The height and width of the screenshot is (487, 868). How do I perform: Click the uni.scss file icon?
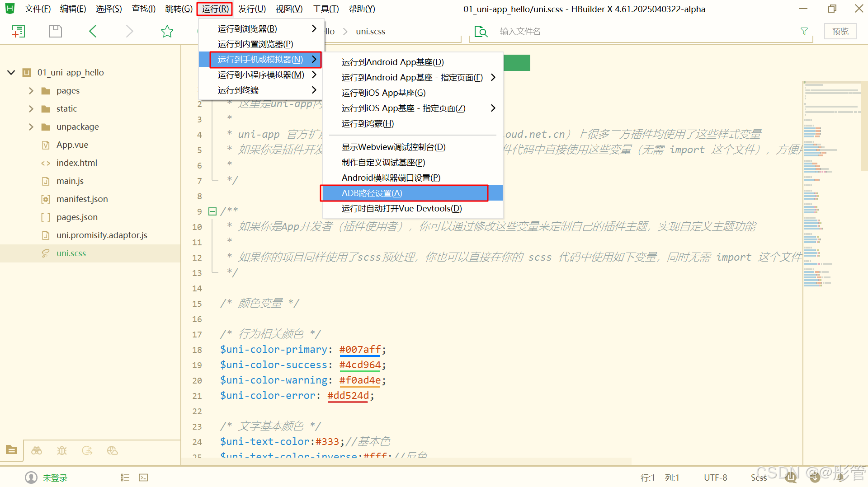tap(45, 253)
